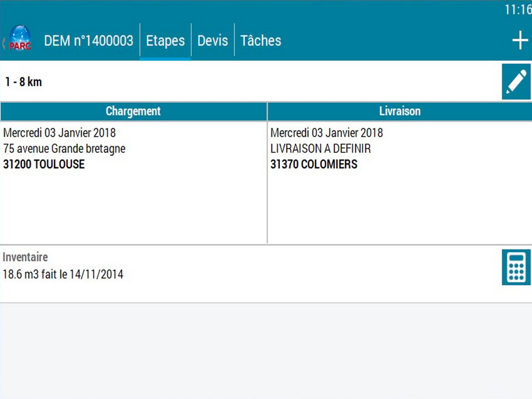The width and height of the screenshot is (532, 399).
Task: Tap LIVRAISON A DEFINIR text
Action: [321, 148]
